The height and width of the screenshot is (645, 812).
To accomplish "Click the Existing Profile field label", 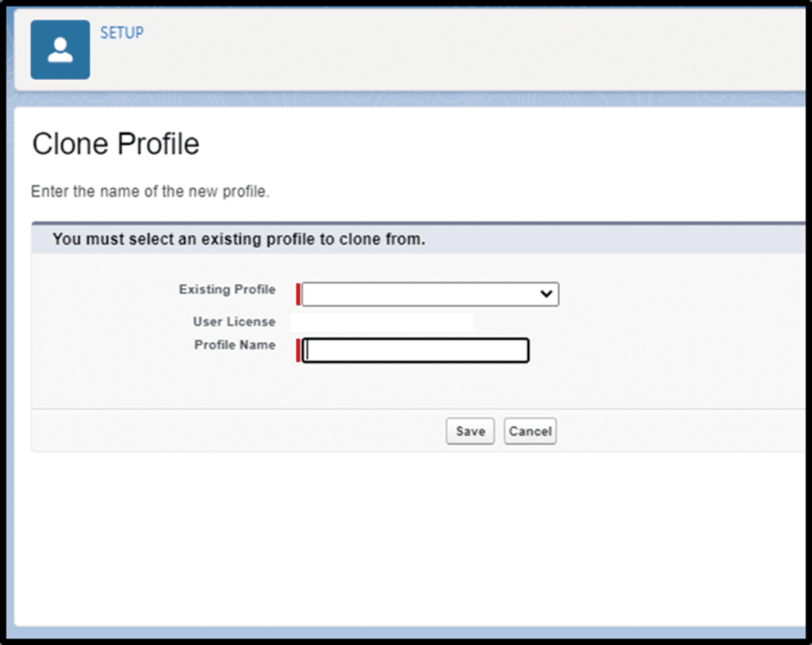I will point(227,290).
